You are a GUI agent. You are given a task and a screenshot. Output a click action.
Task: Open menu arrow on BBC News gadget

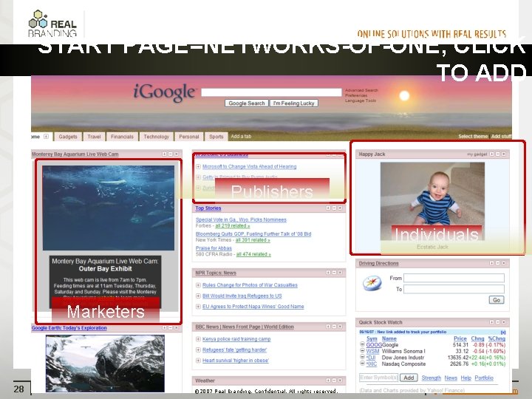(x=328, y=327)
